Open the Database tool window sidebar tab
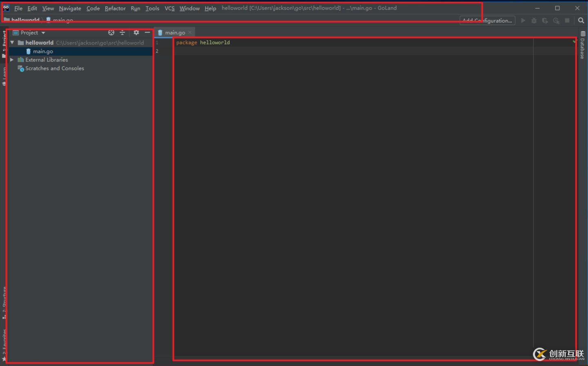 [583, 45]
